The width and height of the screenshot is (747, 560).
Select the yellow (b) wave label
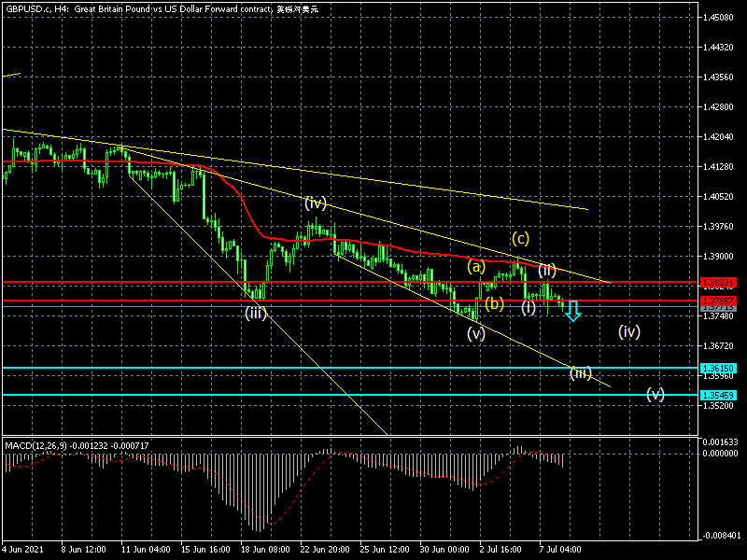494,303
